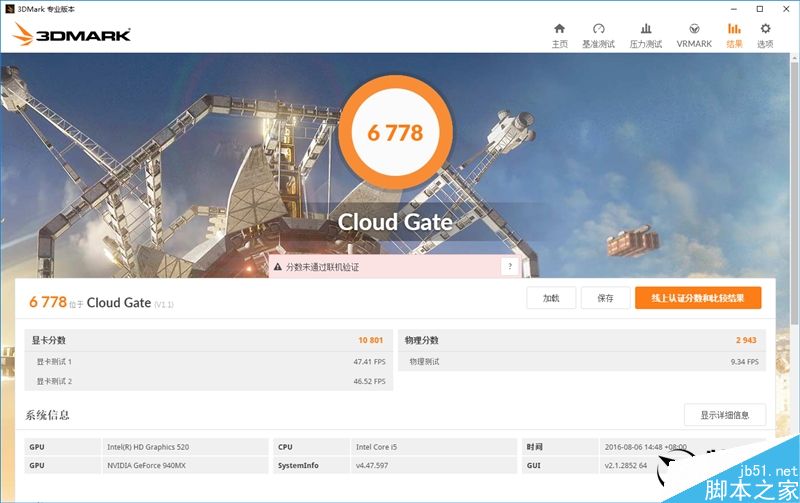Open the Benchmarks (基准测试) tab
Screen dimensions: 800x503
598,36
